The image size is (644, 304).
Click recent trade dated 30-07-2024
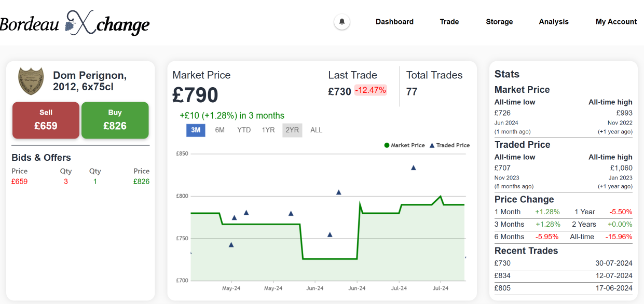564,264
